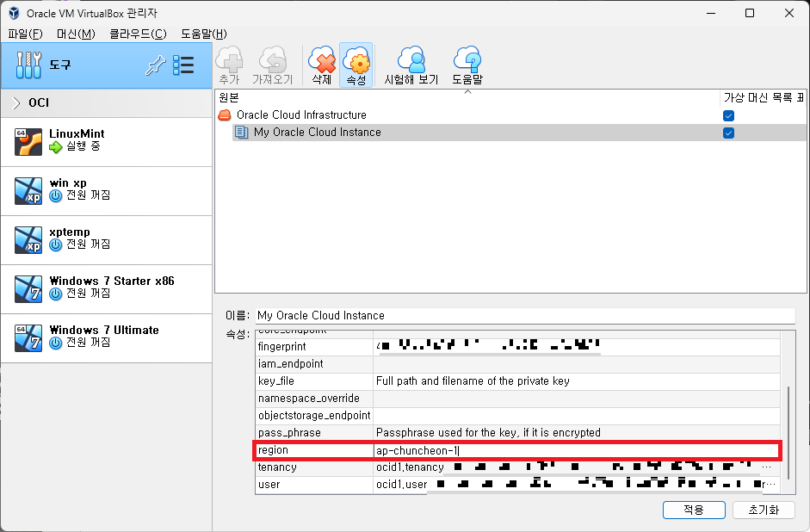
Task: Open the Help (도움말) cloud toolbar icon
Action: point(467,59)
